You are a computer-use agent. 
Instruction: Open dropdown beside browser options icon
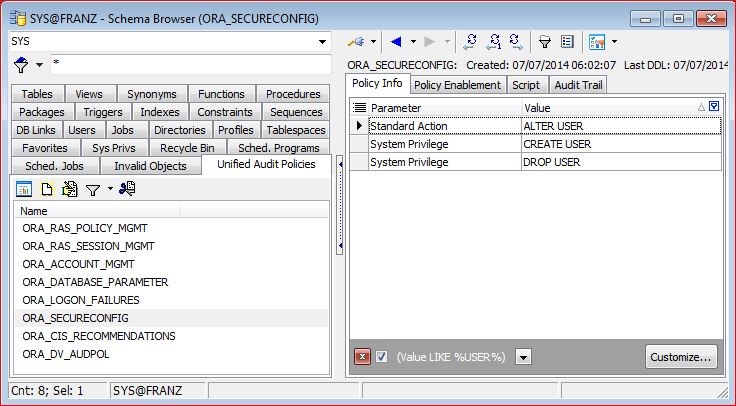coord(614,42)
